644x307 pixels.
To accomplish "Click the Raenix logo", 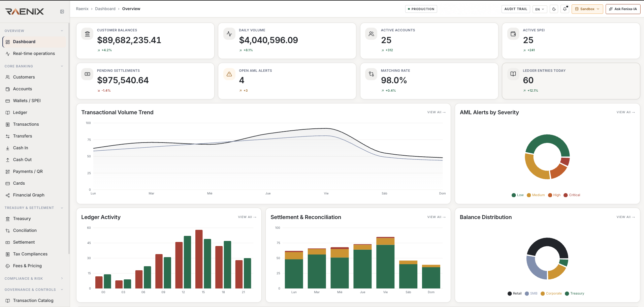I will pos(25,11).
